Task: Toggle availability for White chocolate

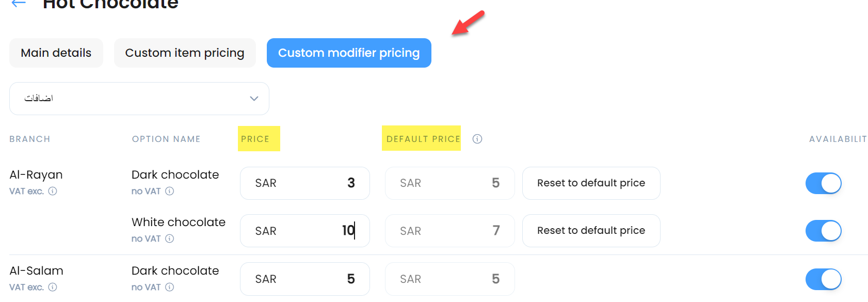Action: tap(824, 231)
